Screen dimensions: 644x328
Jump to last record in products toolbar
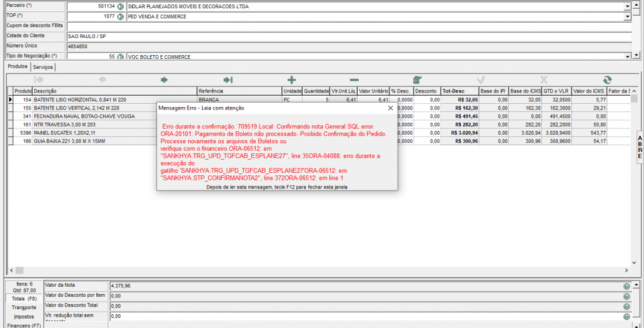(x=228, y=79)
